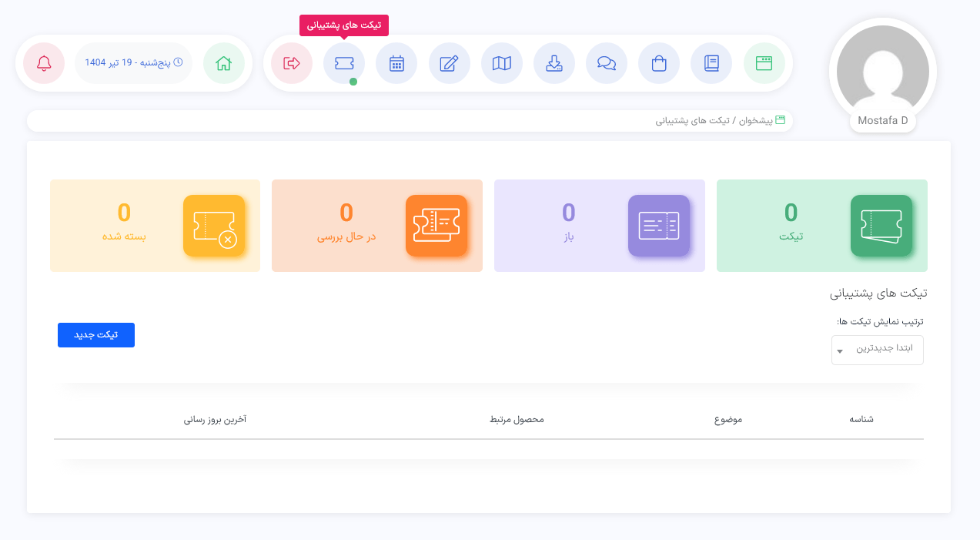980x540 pixels.
Task: Select the 'تیکت های پشتیبانی' pink label
Action: pyautogui.click(x=343, y=25)
